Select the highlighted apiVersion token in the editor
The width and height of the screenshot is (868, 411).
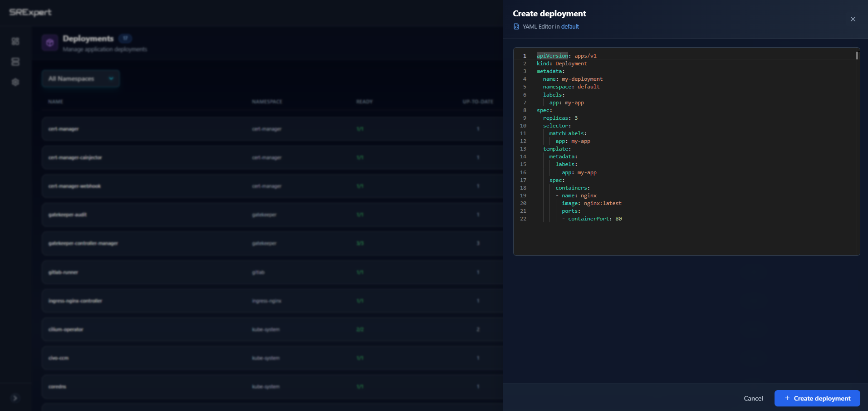click(x=552, y=55)
